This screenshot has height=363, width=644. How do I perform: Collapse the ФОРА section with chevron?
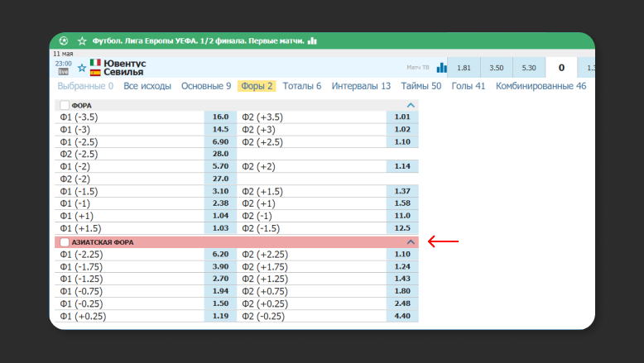(411, 106)
